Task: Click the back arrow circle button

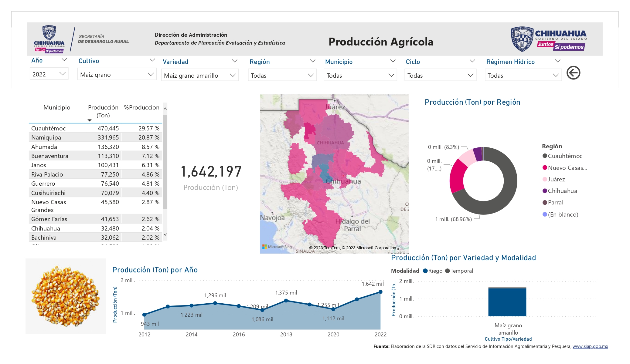Action: point(573,73)
